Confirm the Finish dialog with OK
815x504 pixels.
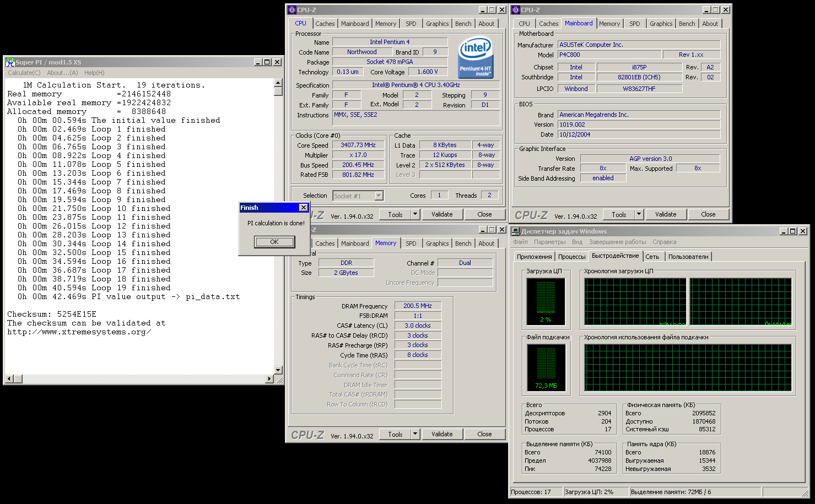(274, 242)
